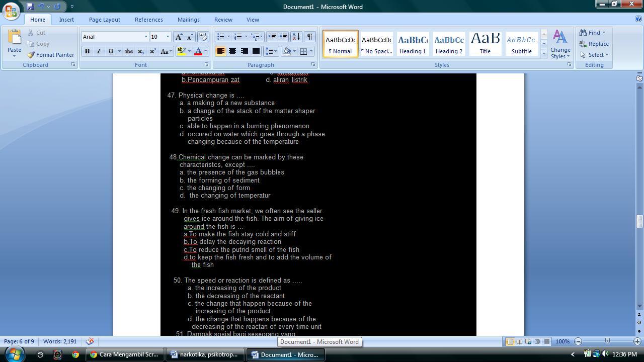Activate the Format Painter
Image resolution: width=644 pixels, height=362 pixels.
pyautogui.click(x=50, y=55)
